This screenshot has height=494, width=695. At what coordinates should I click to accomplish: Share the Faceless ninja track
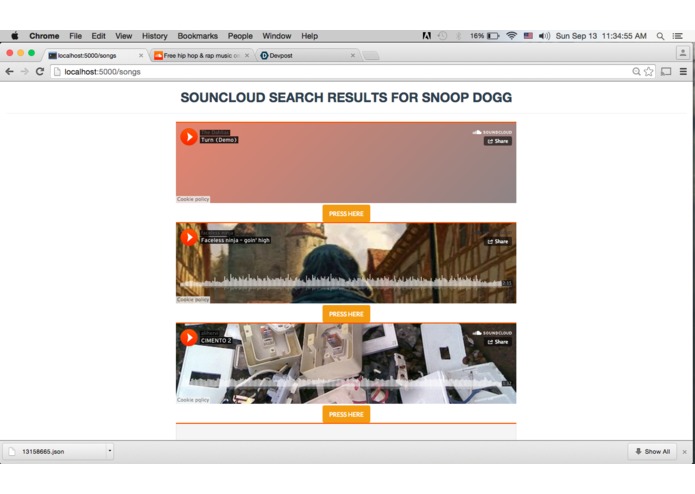click(x=498, y=241)
